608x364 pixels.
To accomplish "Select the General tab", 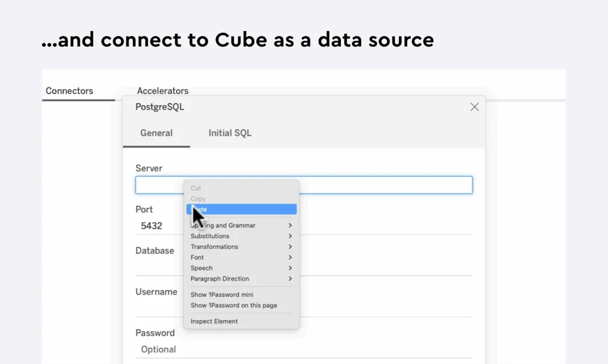I will [156, 133].
